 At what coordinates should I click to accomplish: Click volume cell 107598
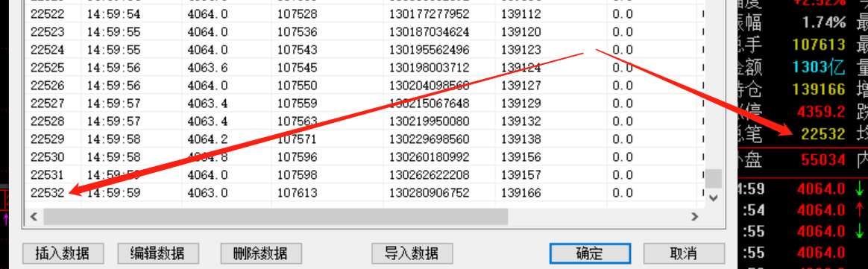(x=298, y=174)
